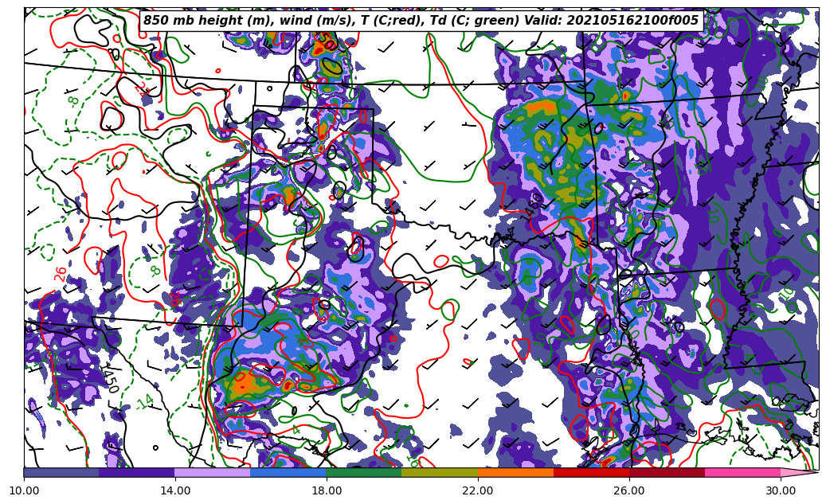This screenshot has height=504, width=826.
Task: Click the 22.00 colorbar tick label
Action: tap(478, 490)
